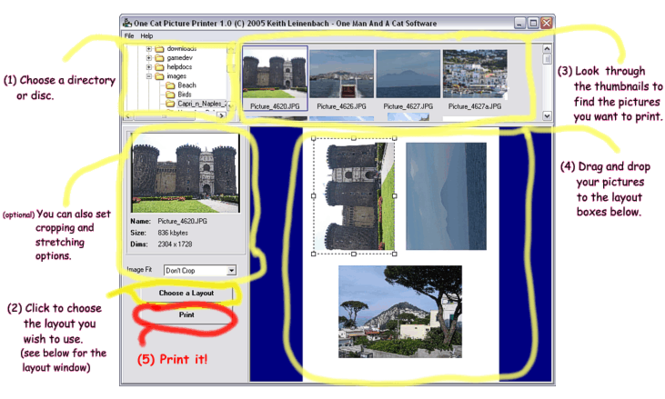Screen dimensions: 665x399
Task: Click the folder tree horizontal scrollbar thumb
Action: (x=165, y=115)
